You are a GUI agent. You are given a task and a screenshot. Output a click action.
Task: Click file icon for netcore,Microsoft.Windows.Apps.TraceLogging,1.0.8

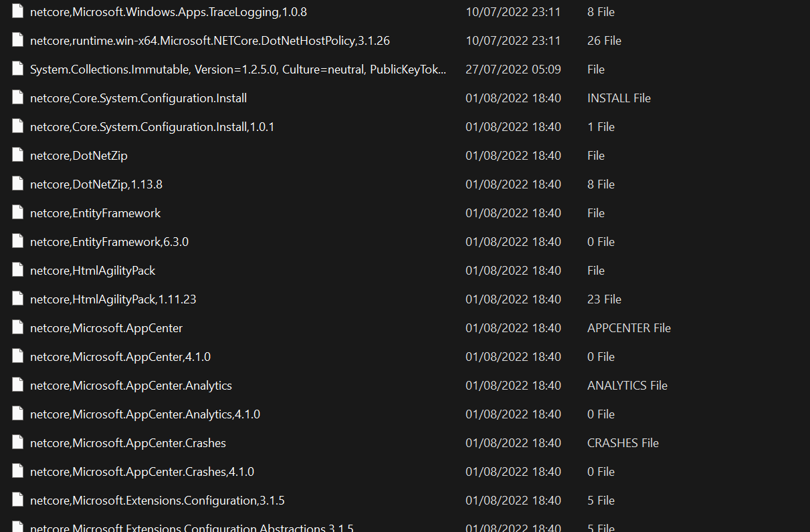[x=18, y=12]
